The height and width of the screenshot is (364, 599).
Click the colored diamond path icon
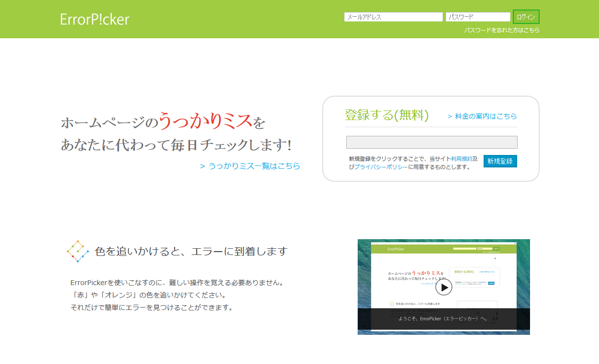[x=78, y=251]
